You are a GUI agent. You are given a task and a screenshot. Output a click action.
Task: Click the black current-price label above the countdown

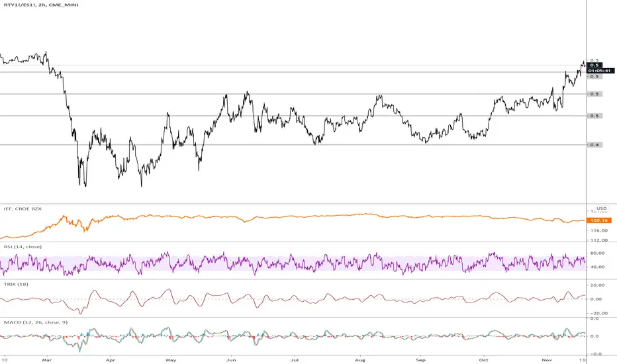[x=594, y=65]
